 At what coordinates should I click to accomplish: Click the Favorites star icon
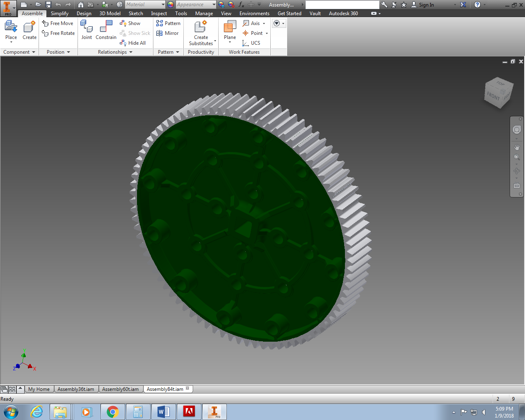pos(404,5)
